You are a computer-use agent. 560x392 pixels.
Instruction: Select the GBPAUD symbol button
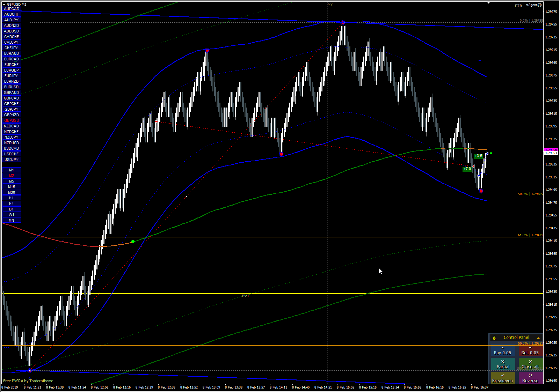coord(12,93)
